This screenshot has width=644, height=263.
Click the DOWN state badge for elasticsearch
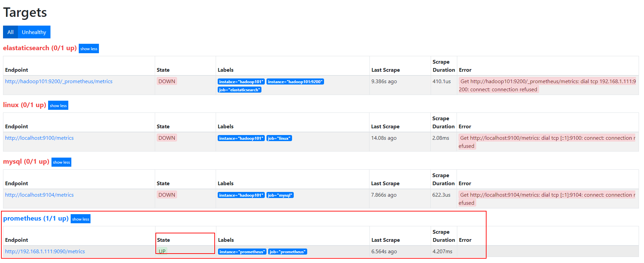click(167, 81)
